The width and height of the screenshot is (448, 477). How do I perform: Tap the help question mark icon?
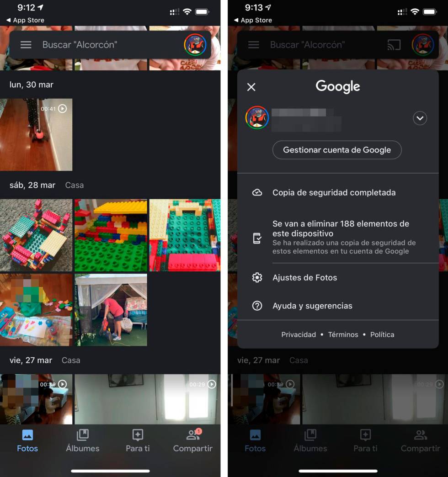(257, 305)
